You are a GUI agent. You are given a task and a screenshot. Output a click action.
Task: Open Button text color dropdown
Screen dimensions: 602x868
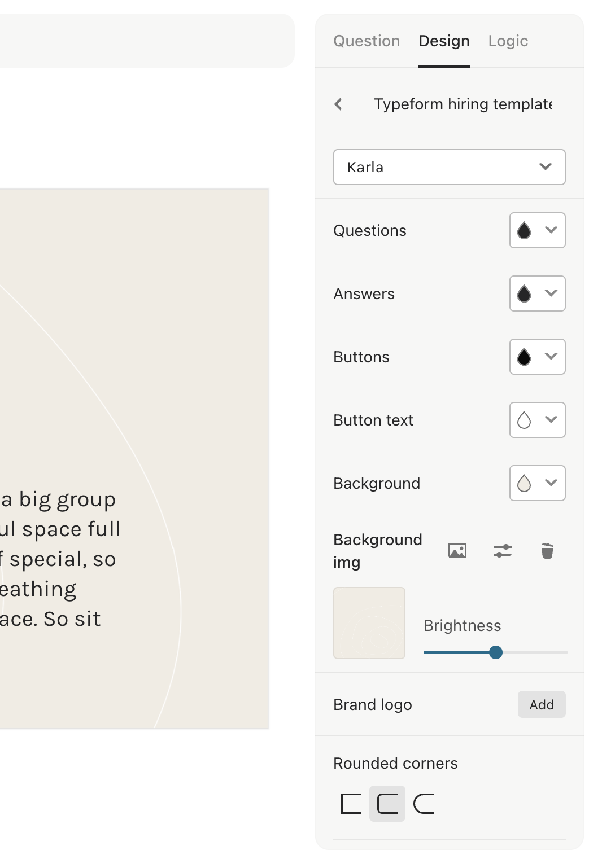coord(538,420)
